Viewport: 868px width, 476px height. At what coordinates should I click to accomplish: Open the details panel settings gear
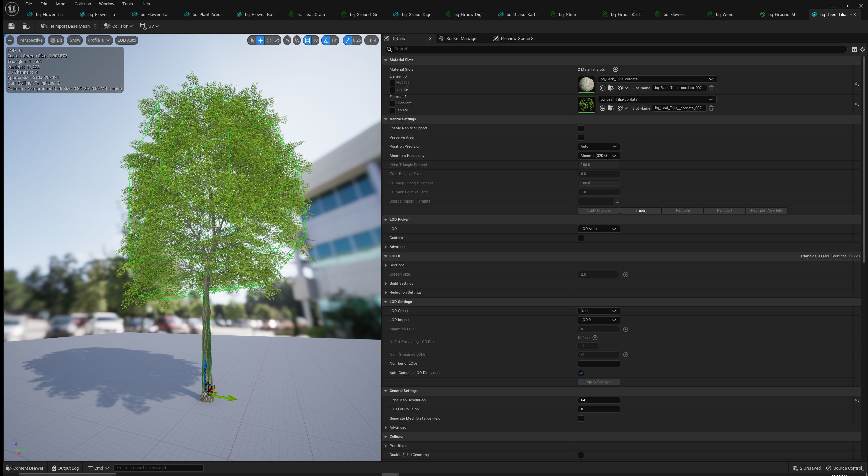863,49
